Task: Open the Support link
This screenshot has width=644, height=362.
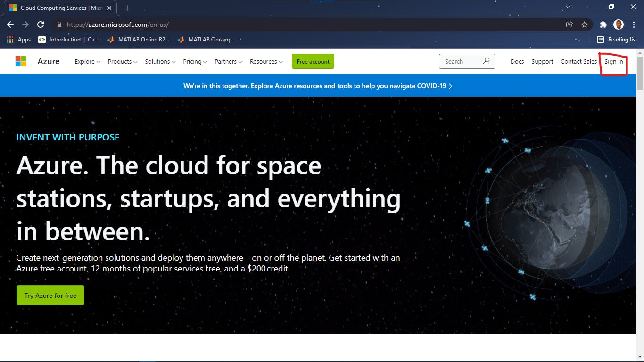Action: tap(542, 61)
